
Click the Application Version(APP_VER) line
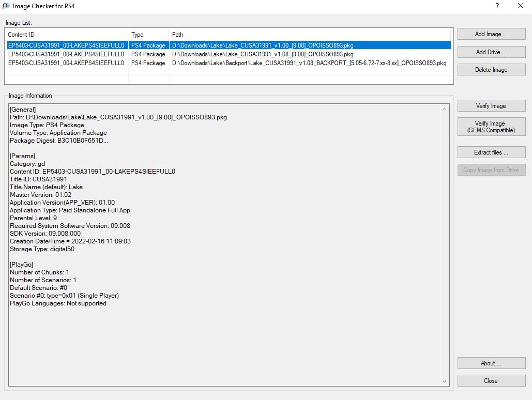coord(63,203)
